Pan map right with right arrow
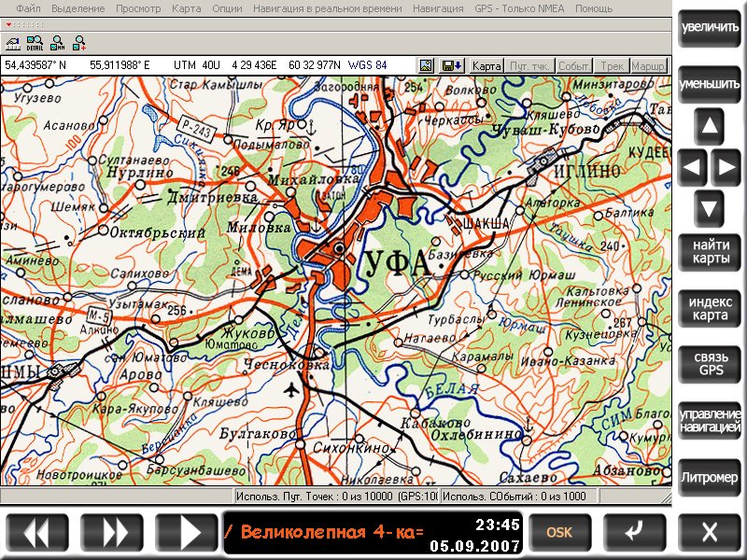747x560 pixels. click(726, 168)
